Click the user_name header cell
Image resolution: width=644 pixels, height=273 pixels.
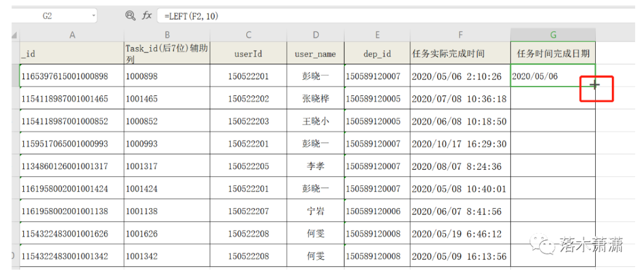click(x=315, y=52)
